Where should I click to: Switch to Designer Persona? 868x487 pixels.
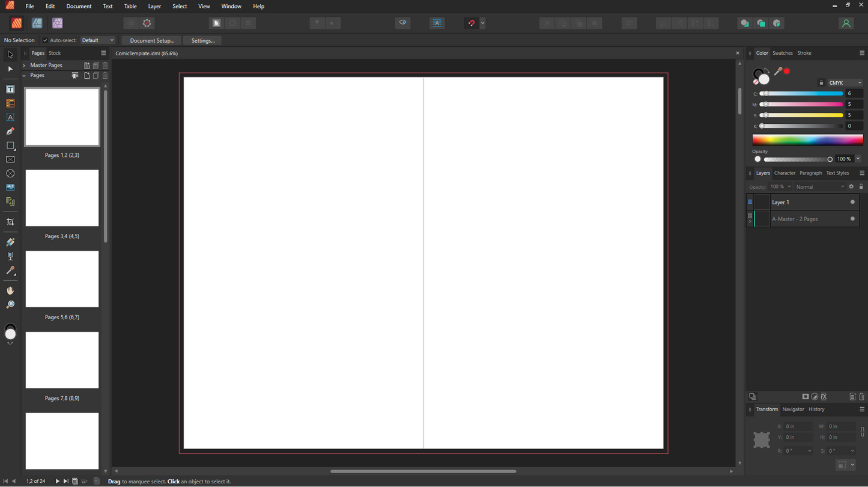point(37,23)
